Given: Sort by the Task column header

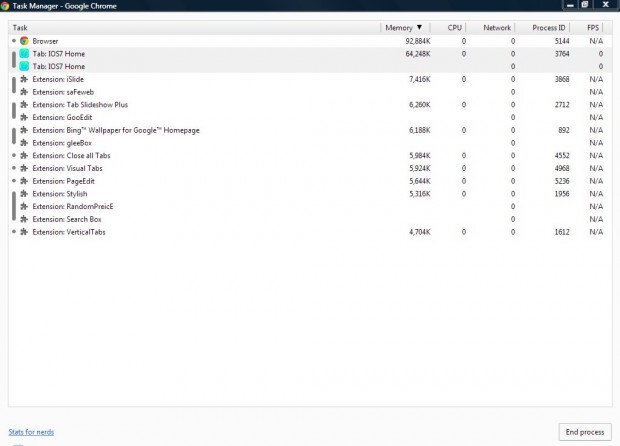Looking at the screenshot, I should pyautogui.click(x=194, y=28).
